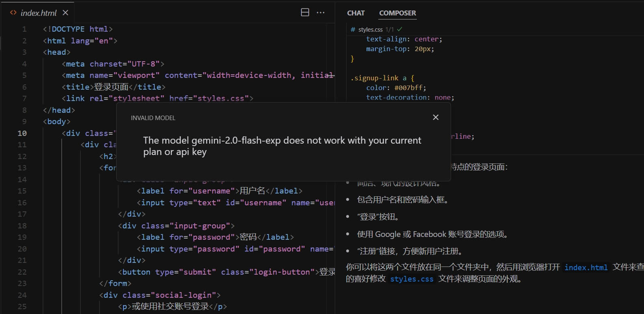
Task: Open the editor more actions ellipsis menu
Action: (x=321, y=13)
